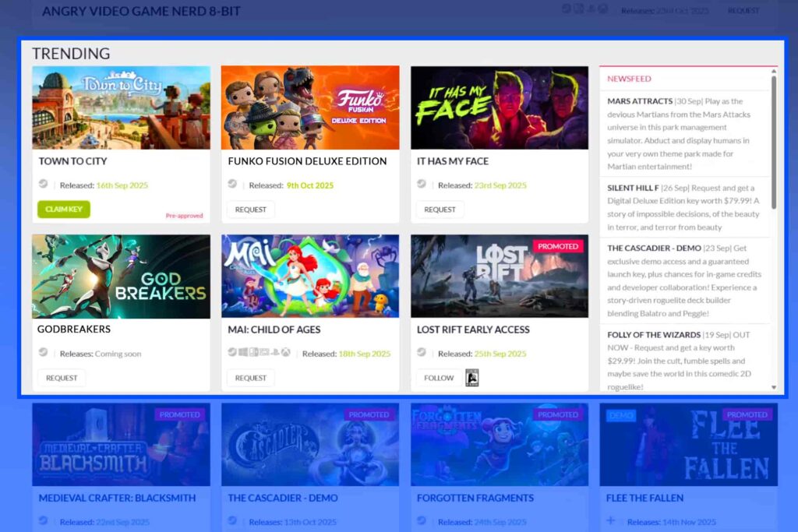Click the Pre-approved label on Town to City

[x=184, y=216]
